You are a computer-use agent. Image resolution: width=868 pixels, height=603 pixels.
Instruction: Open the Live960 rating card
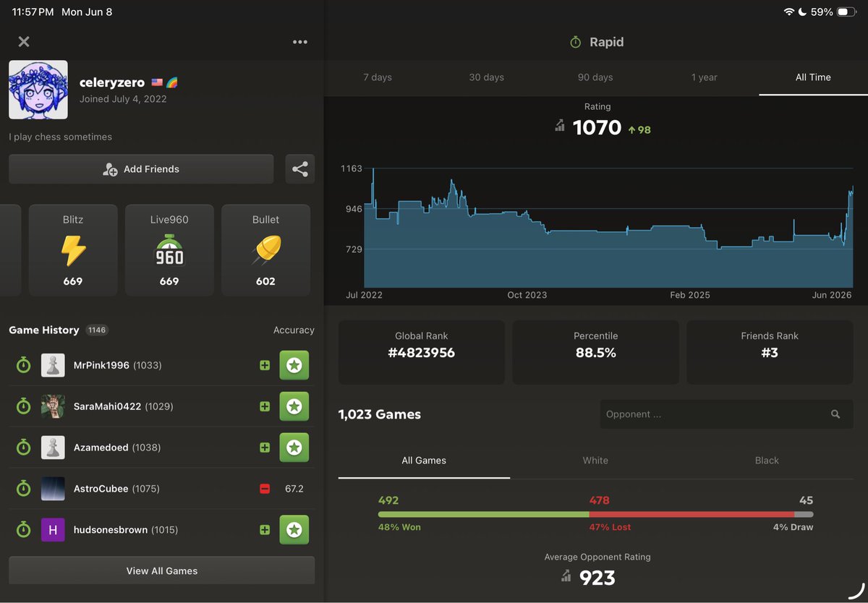(x=169, y=250)
